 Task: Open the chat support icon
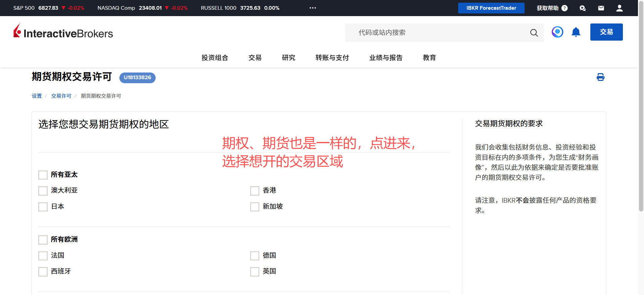582,8
